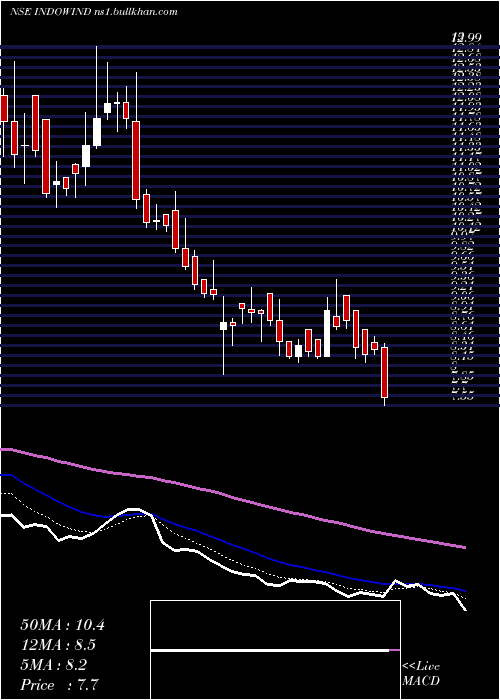This screenshot has width=500, height=700.
Task: Click the pink 50MA line's right end
Action: click(x=464, y=547)
